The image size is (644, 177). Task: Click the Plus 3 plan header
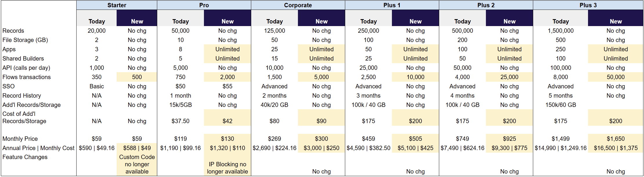pos(588,5)
